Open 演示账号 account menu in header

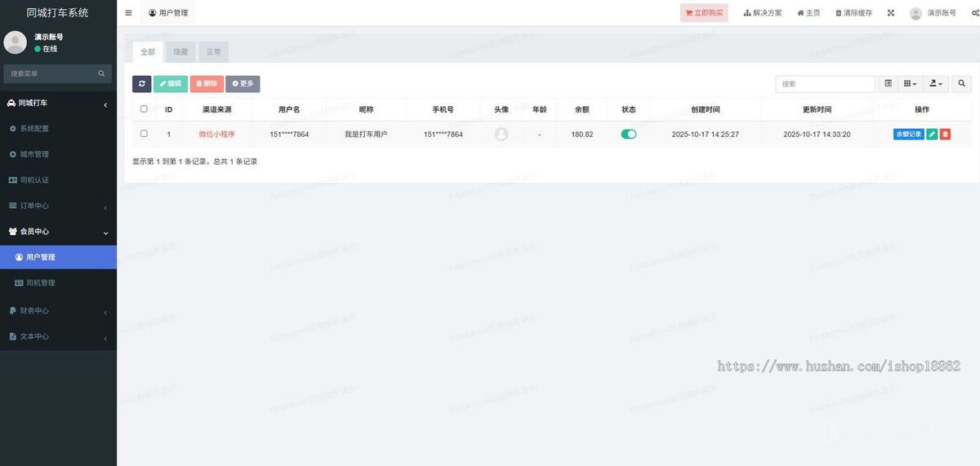click(x=933, y=13)
